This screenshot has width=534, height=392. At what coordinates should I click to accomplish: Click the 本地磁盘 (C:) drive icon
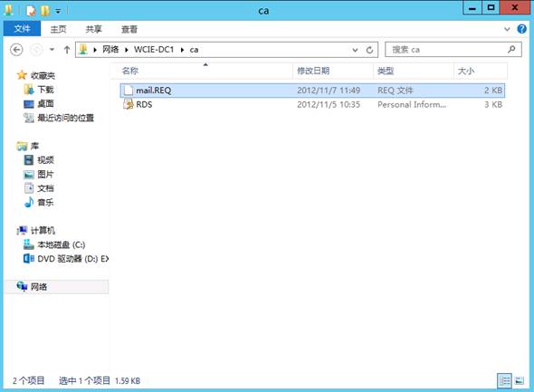click(29, 244)
